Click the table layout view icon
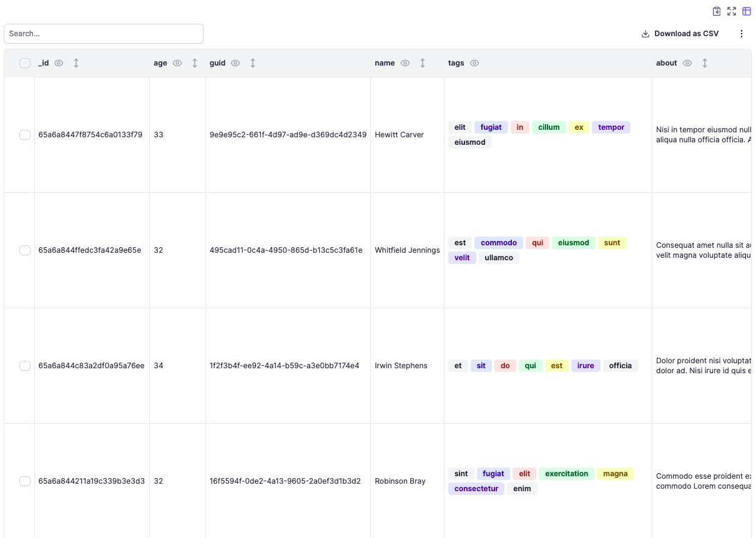The image size is (756, 538). (747, 11)
